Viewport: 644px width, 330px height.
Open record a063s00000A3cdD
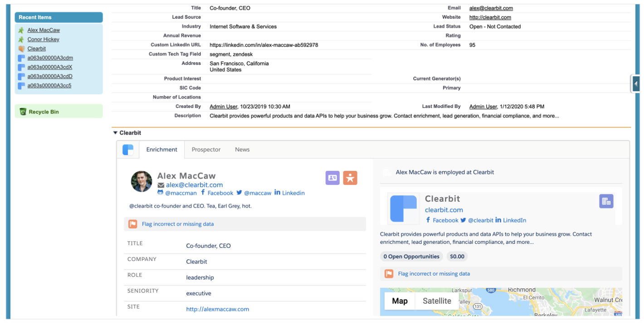[50, 76]
